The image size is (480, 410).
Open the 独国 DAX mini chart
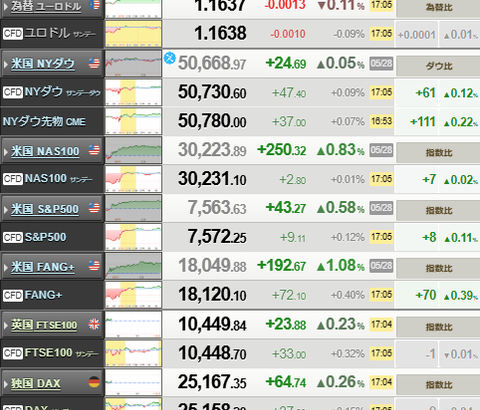click(133, 382)
